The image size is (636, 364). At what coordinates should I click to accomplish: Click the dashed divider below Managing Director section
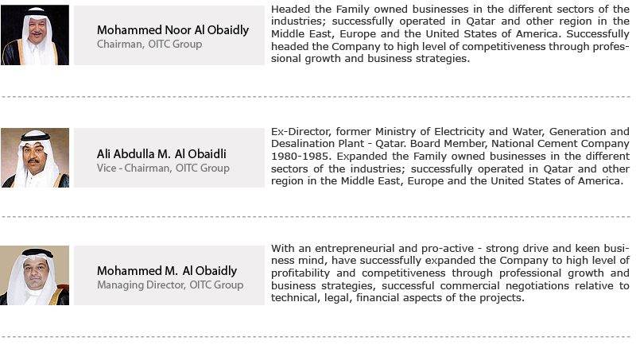316,337
